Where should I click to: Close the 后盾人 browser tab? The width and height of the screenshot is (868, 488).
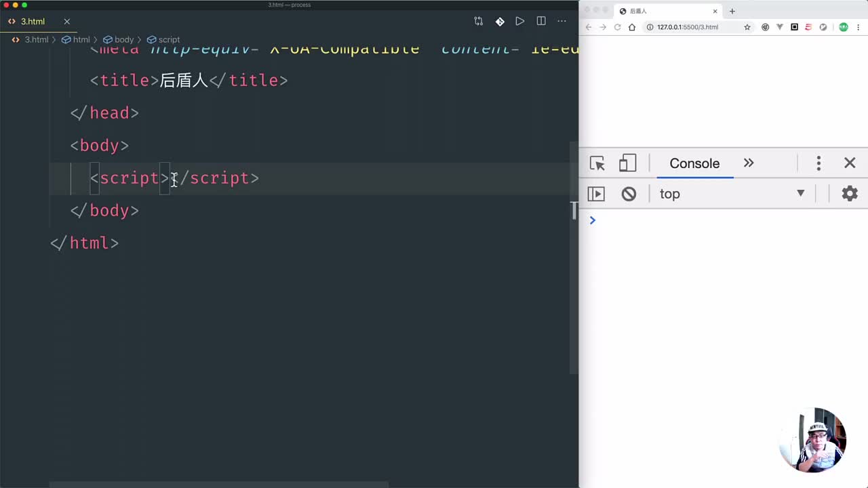715,11
